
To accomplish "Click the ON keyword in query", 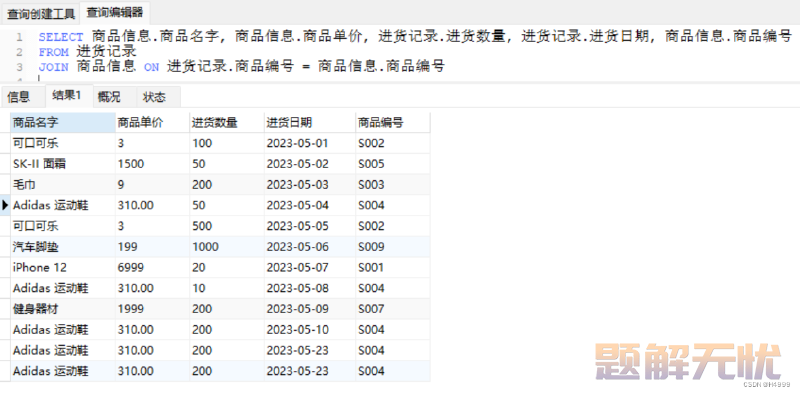I will point(152,67).
